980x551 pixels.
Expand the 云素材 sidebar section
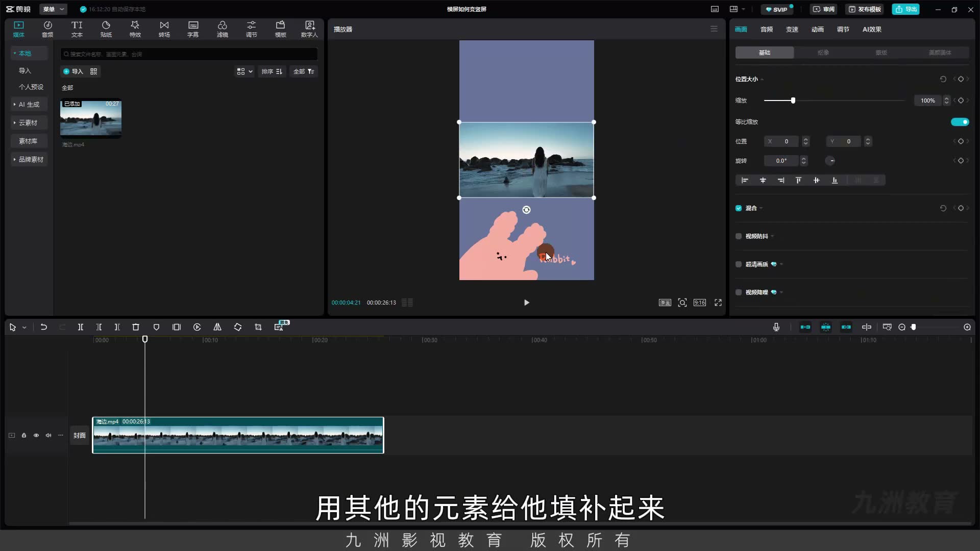tap(29, 122)
